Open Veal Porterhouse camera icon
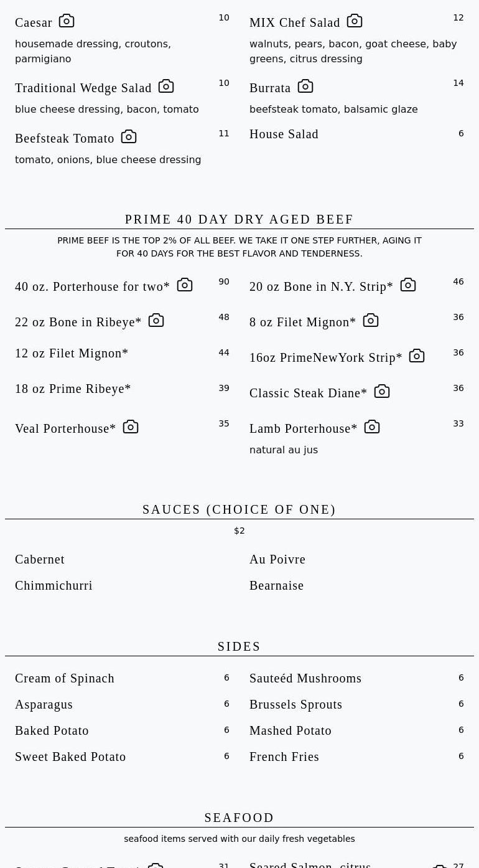 pos(131,427)
